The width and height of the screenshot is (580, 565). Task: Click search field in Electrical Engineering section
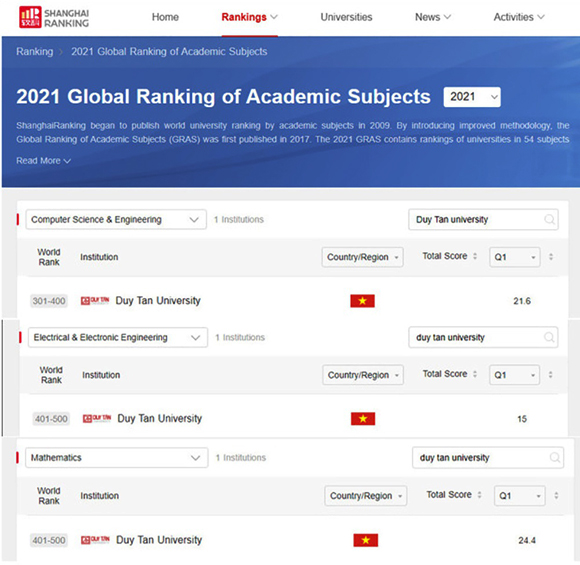tap(483, 337)
